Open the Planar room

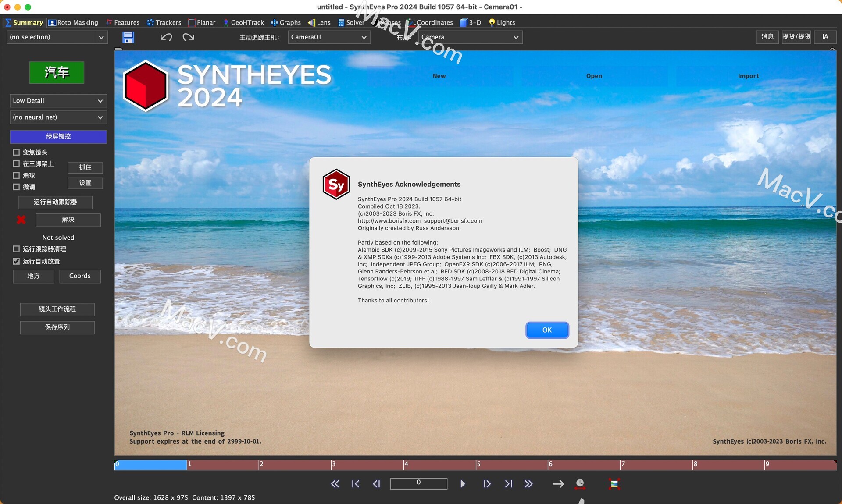tap(202, 22)
